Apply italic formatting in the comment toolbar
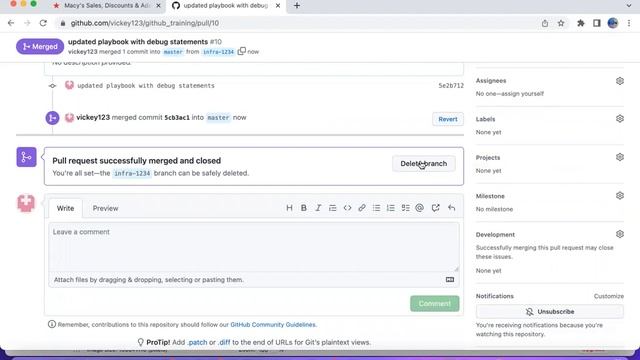 tap(318, 208)
